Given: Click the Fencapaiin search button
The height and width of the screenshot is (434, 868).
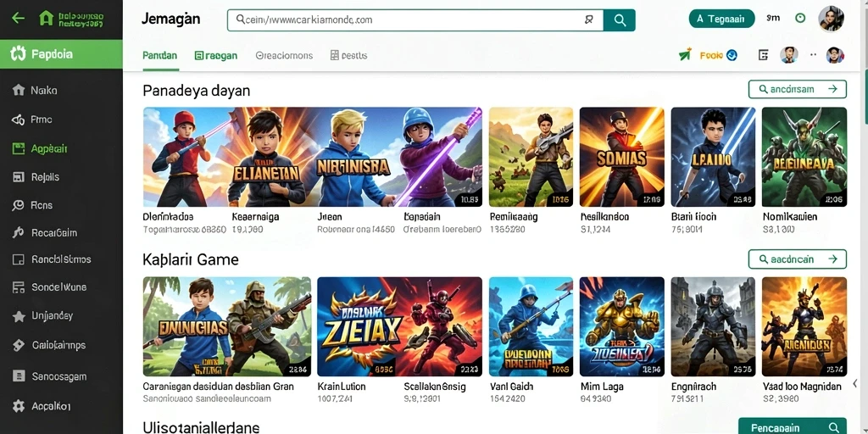Looking at the screenshot, I should coord(793,427).
